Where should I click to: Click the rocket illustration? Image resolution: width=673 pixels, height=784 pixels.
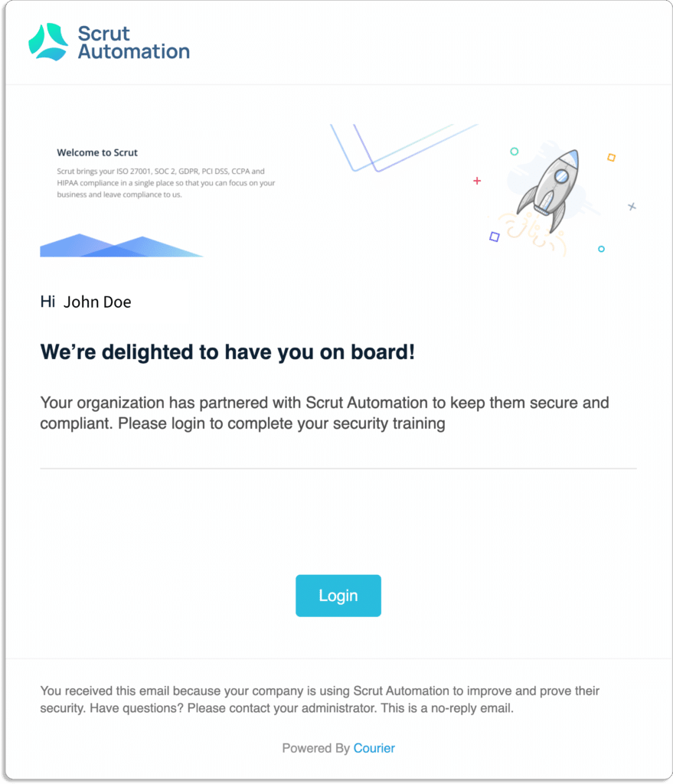(x=548, y=192)
